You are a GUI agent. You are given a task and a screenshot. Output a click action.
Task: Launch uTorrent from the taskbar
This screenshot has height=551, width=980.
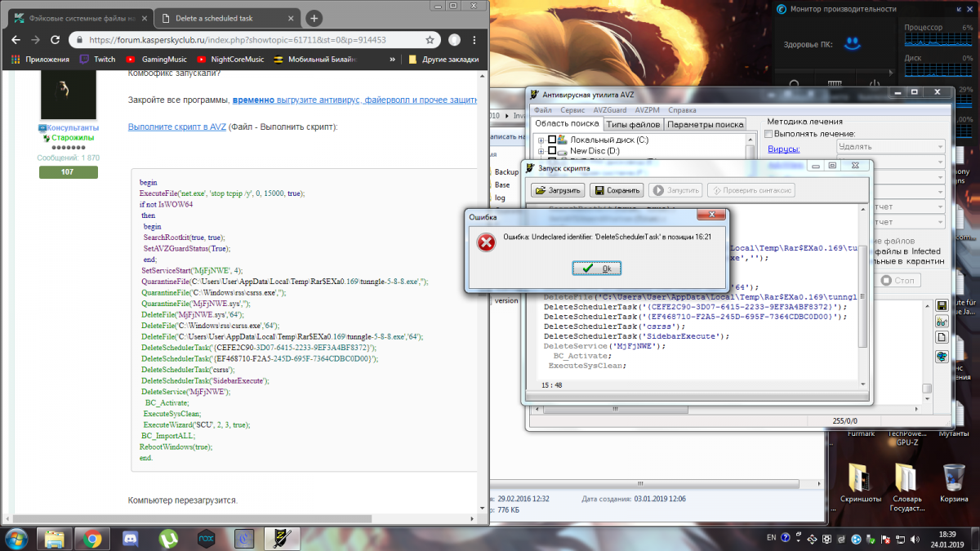[x=168, y=538]
